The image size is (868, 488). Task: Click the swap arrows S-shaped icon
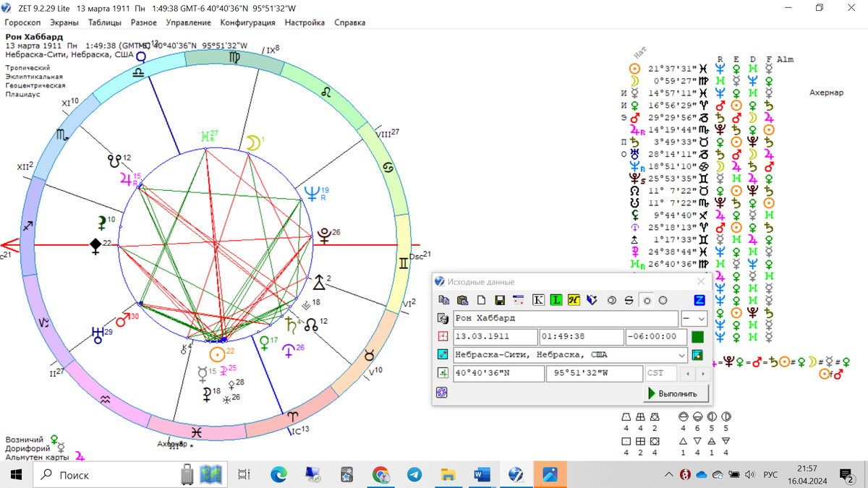pyautogui.click(x=629, y=300)
